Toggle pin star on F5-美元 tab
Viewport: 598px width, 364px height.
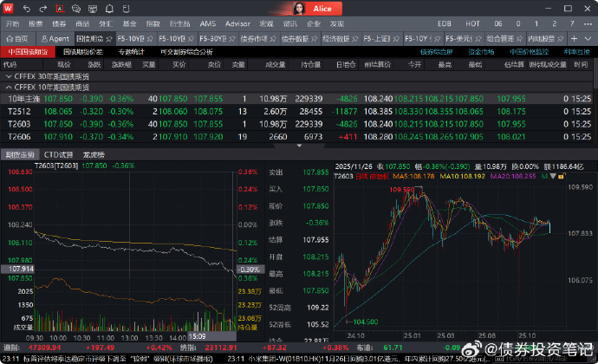pyautogui.click(x=478, y=39)
